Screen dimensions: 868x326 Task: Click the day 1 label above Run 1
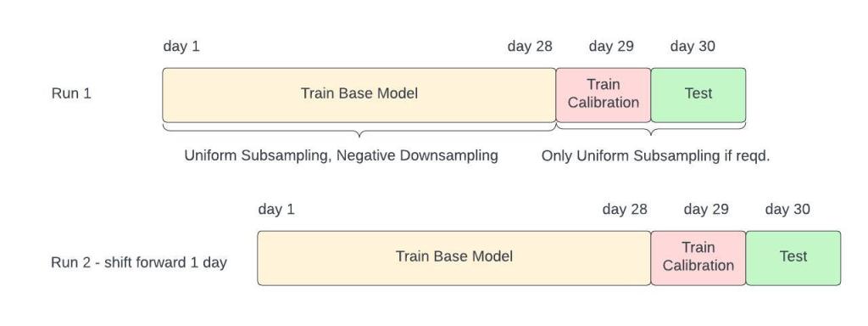[x=181, y=46]
